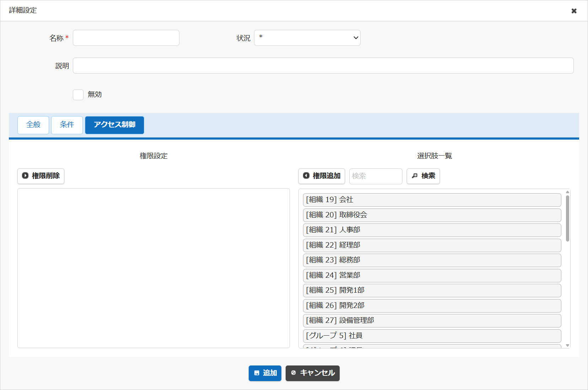This screenshot has height=390, width=588.
Task: Click the 権限追加 button
Action: 322,176
